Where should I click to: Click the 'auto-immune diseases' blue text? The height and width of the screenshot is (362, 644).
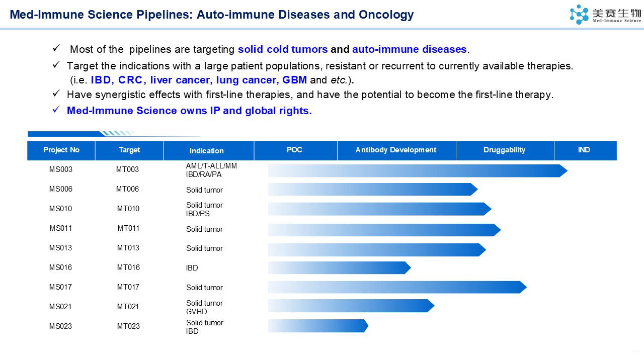click(410, 49)
